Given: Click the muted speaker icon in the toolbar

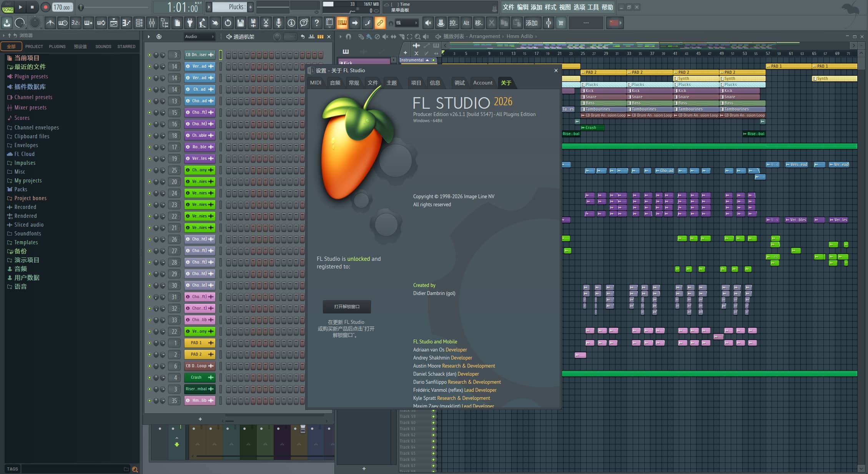Looking at the screenshot, I should [x=428, y=23].
